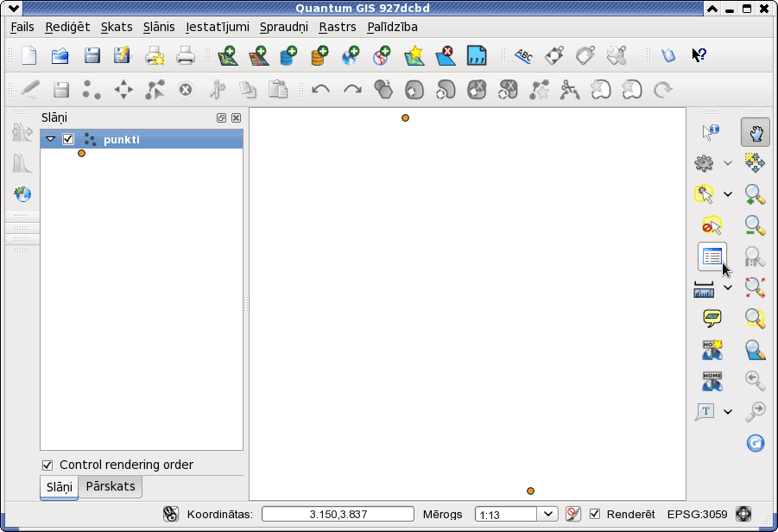
Task: Uncheck Control rendering order
Action: click(x=47, y=465)
